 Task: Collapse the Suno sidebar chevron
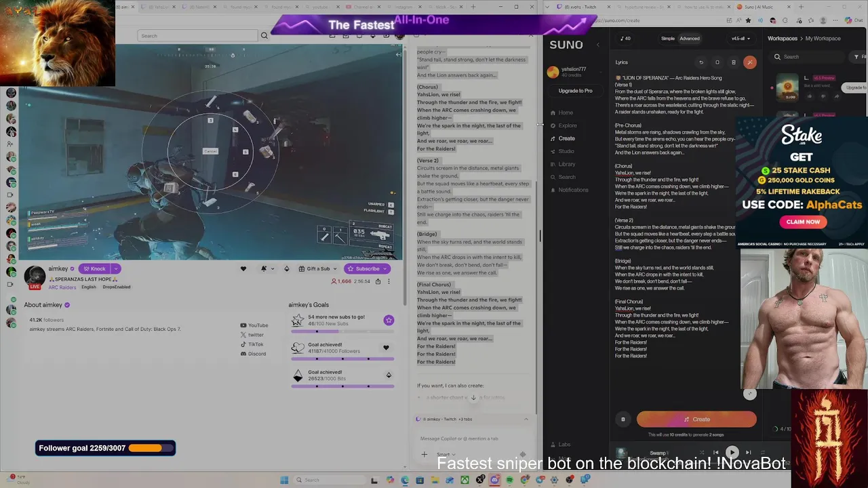click(x=597, y=45)
